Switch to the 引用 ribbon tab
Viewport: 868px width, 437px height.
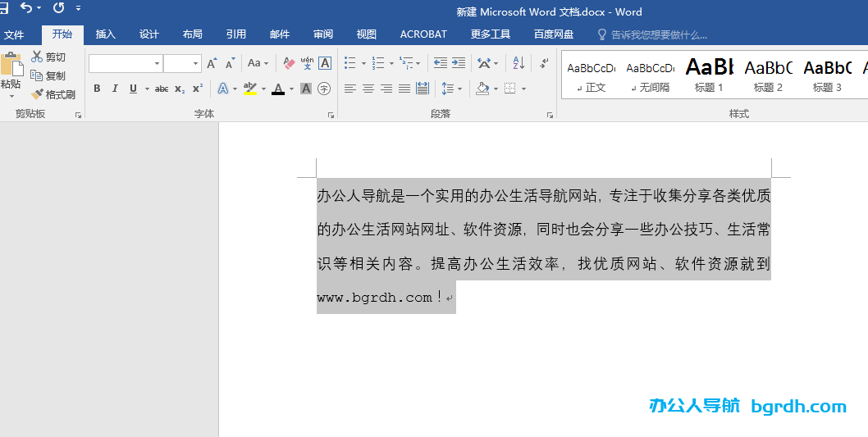[x=235, y=34]
